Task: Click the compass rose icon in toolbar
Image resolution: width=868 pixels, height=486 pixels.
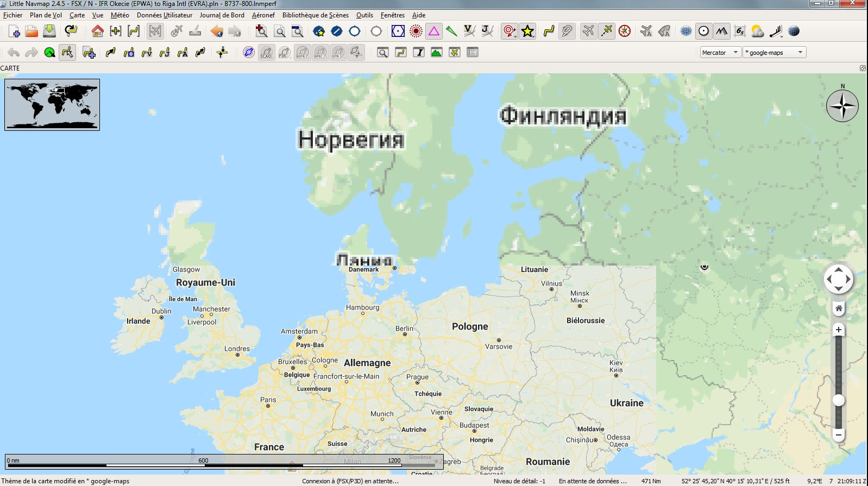Action: (x=625, y=31)
